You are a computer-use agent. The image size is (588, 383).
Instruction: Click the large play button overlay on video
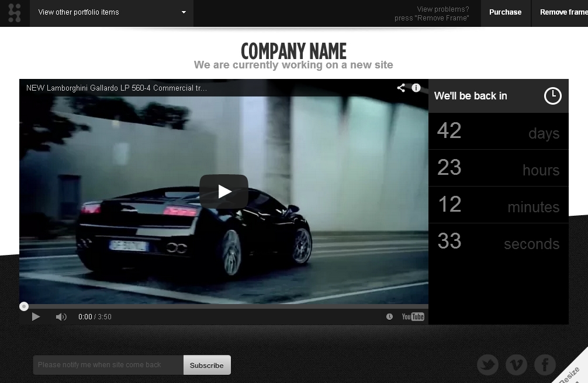pyautogui.click(x=224, y=191)
